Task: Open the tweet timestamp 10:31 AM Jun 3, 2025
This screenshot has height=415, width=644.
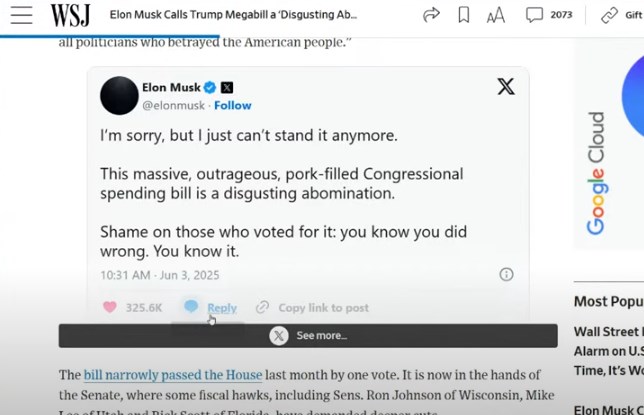Action: 160,275
